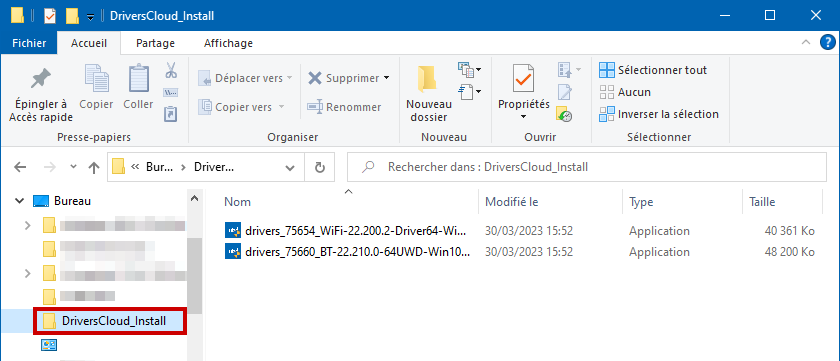Switch to the Accueil ribbon tab
Viewport: 840px width, 361px height.
(89, 43)
